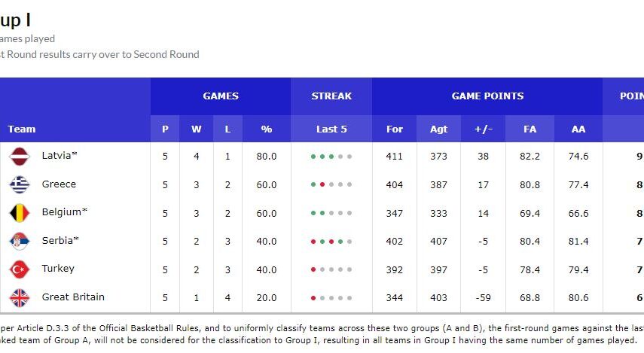Sort by the % win percentage column
This screenshot has height=353, width=644.
coord(267,129)
